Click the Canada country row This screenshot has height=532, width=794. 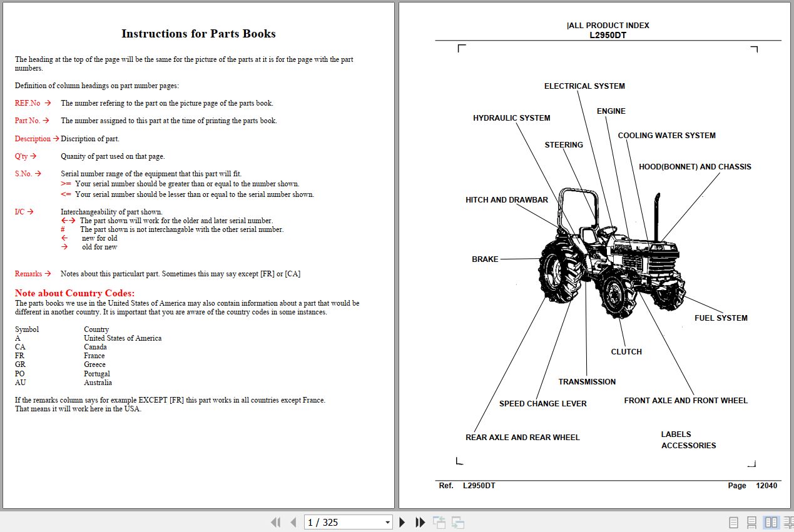point(61,347)
